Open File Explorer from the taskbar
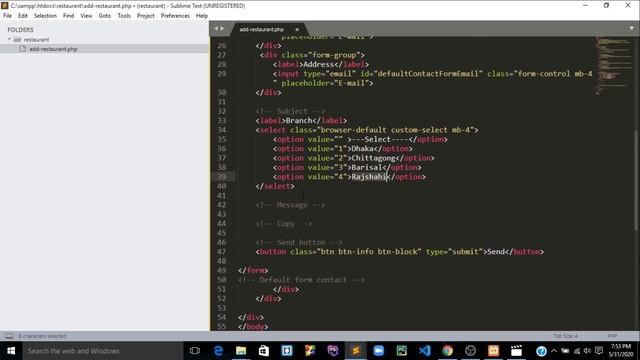Viewport: 640px width, 360px height. tap(241, 351)
